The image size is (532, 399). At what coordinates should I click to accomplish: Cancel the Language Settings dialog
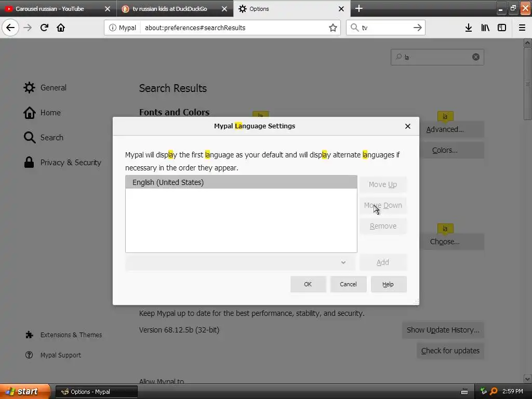click(x=349, y=284)
